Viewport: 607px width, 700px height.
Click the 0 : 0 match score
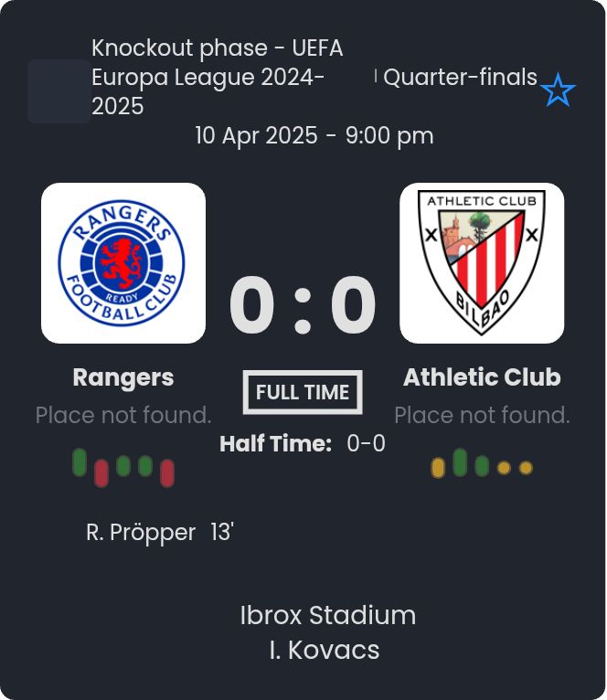pos(303,306)
